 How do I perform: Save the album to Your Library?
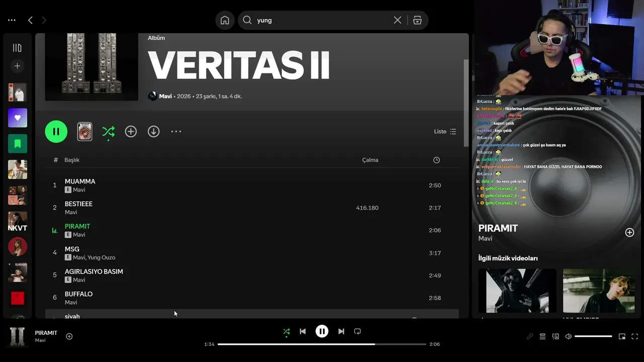pos(131,132)
